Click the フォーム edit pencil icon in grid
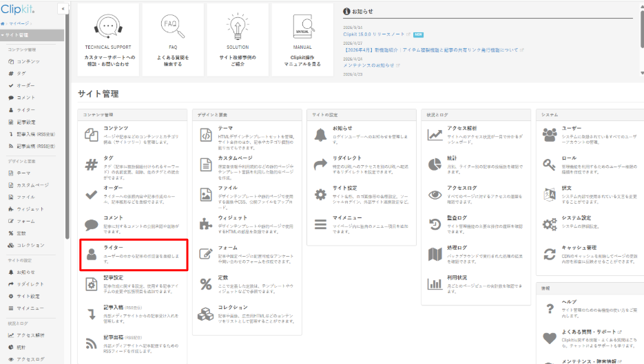The image size is (644, 364). point(206,254)
